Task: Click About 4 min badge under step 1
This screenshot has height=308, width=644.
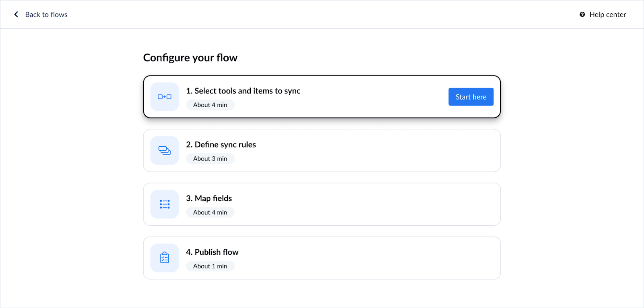Action: pos(210,105)
